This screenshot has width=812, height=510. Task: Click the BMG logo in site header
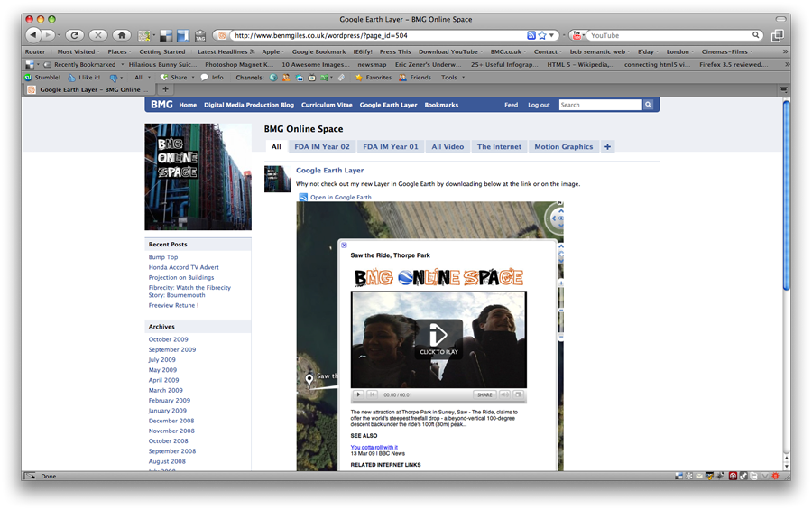[x=161, y=104]
